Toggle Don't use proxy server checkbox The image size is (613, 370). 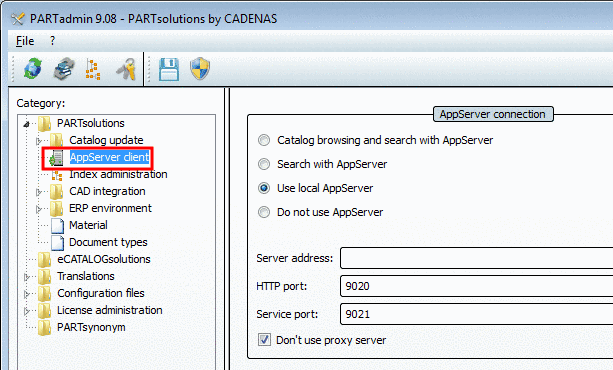click(x=264, y=339)
